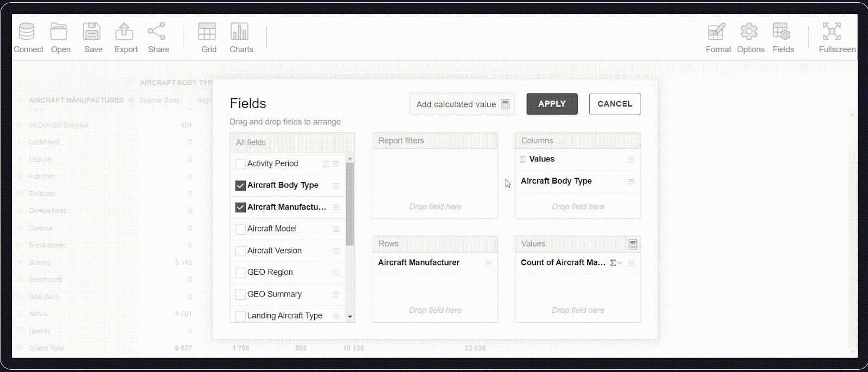Click the drag handle for Aircraft Model field
Image resolution: width=868 pixels, height=372 pixels.
[x=336, y=229]
